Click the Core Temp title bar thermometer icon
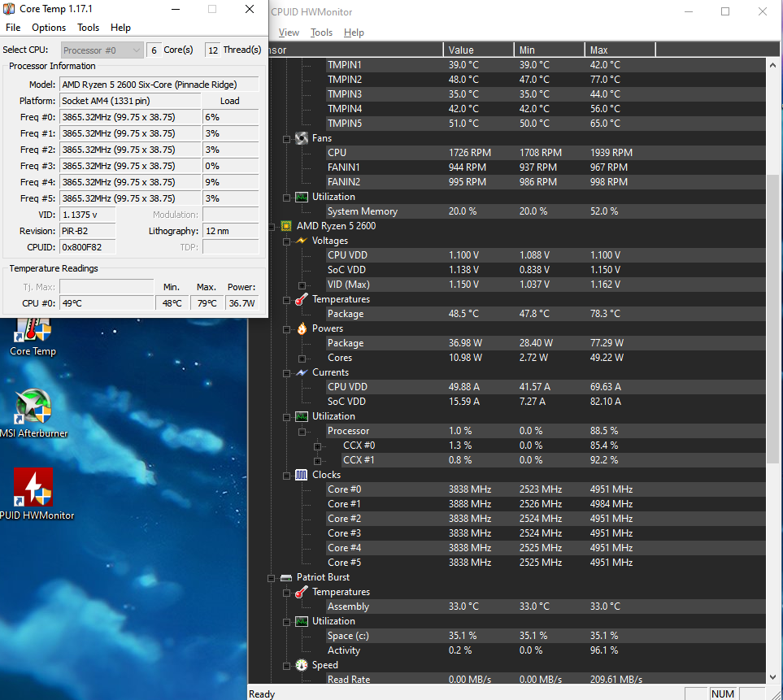 pos(9,9)
